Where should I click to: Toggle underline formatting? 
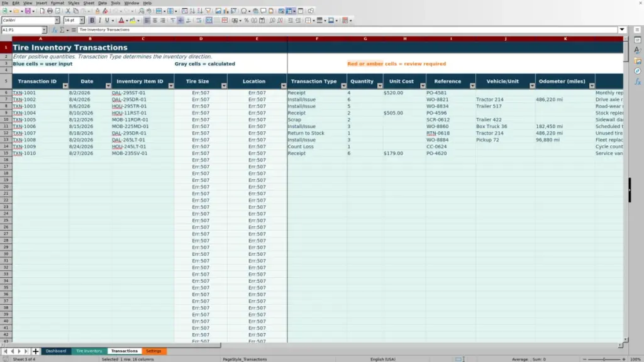107,21
